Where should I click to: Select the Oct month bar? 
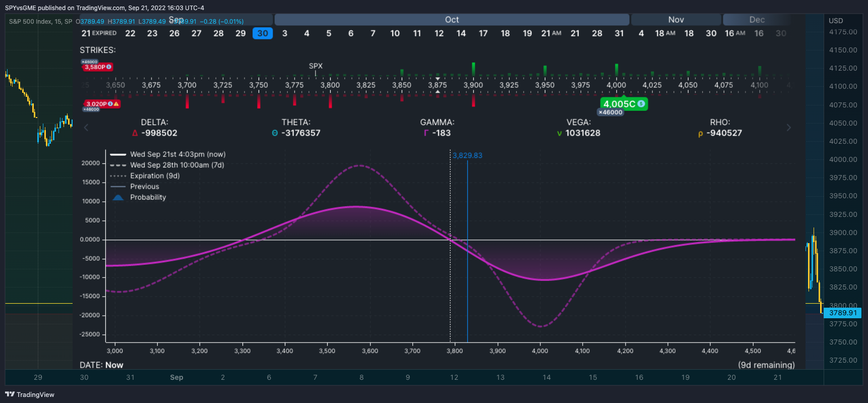point(452,20)
